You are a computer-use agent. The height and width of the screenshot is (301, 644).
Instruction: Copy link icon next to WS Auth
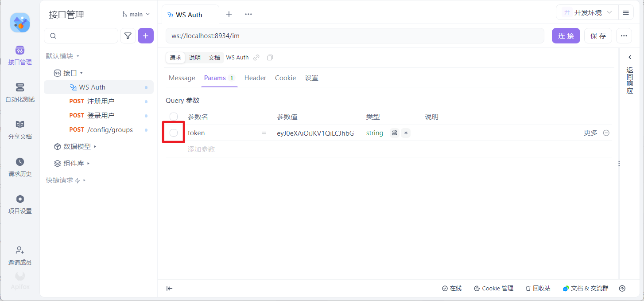[x=256, y=58]
